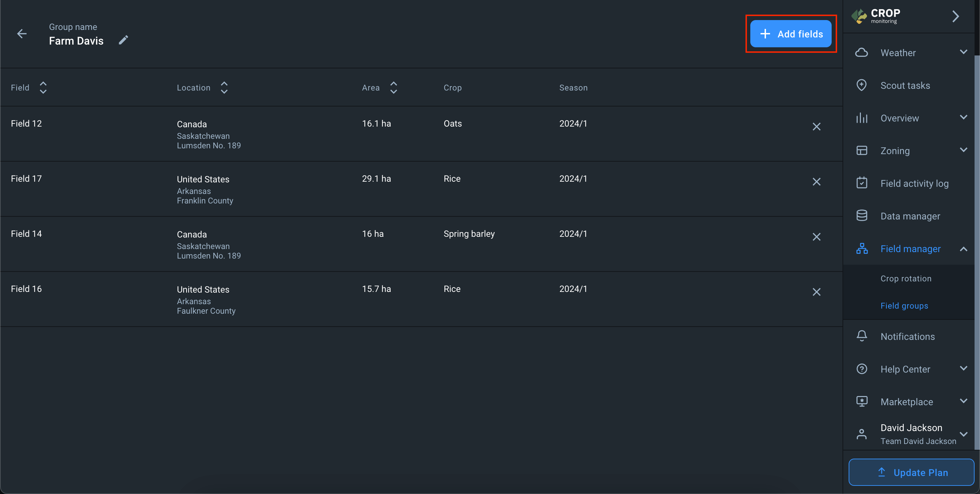Open Data manager from sidebar

tap(910, 216)
